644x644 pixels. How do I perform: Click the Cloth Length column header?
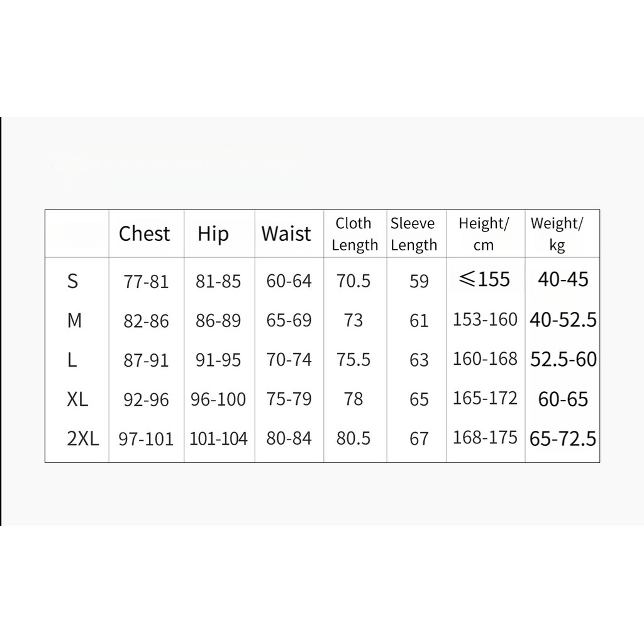tap(355, 234)
